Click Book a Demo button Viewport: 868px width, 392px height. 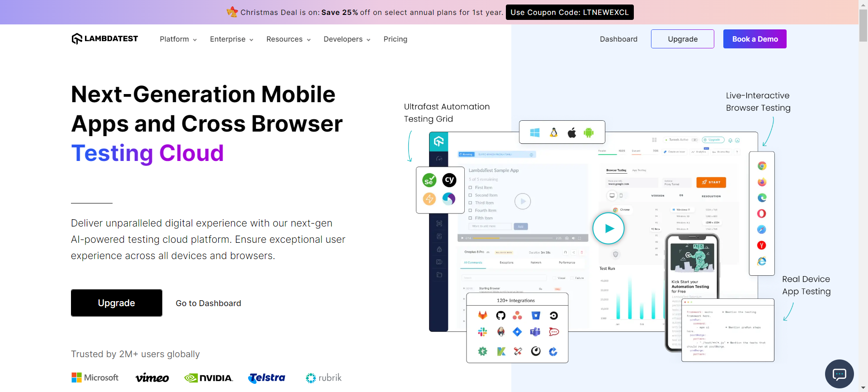click(x=755, y=39)
